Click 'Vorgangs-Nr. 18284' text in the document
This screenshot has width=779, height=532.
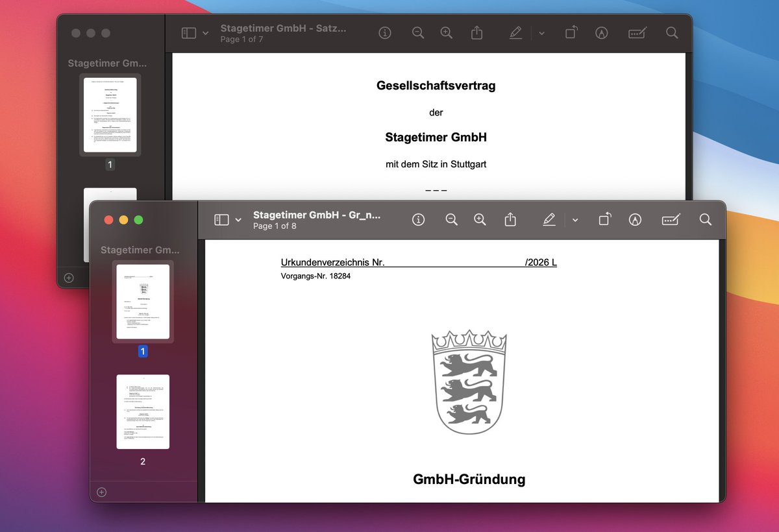pos(315,276)
